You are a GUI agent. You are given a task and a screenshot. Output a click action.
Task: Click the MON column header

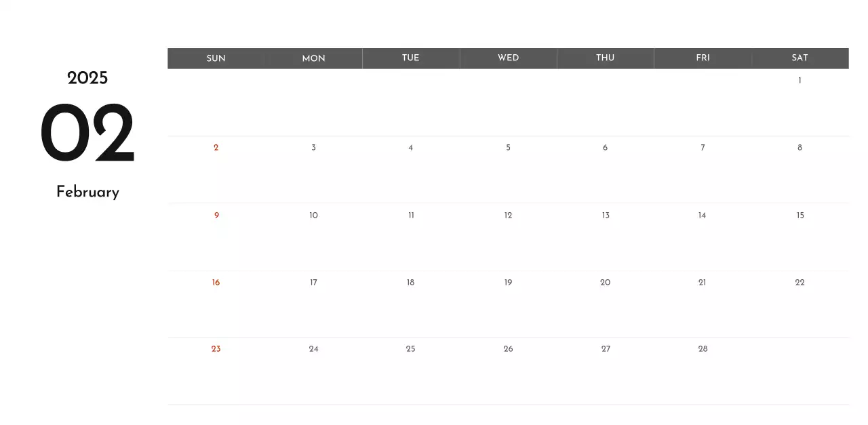(x=313, y=58)
